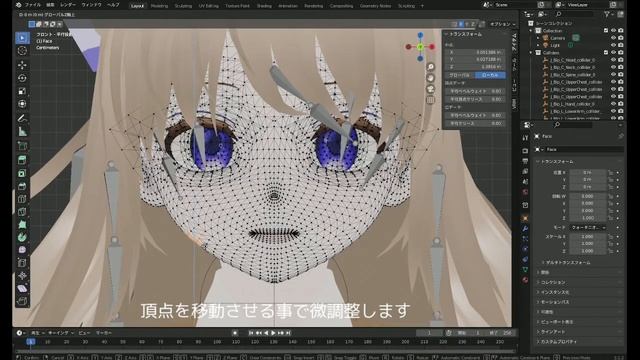Switch to the UV Editing workspace tab
Image resolution: width=640 pixels, height=360 pixels.
pyautogui.click(x=208, y=6)
